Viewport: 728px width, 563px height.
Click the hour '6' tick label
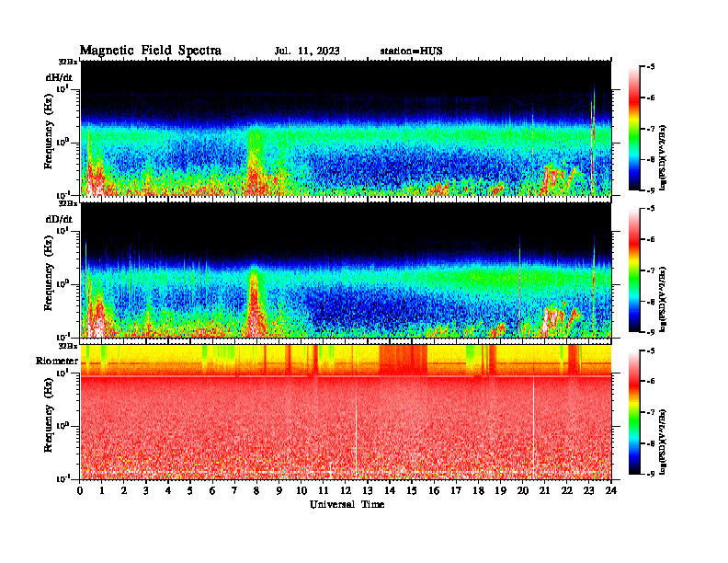coord(212,490)
